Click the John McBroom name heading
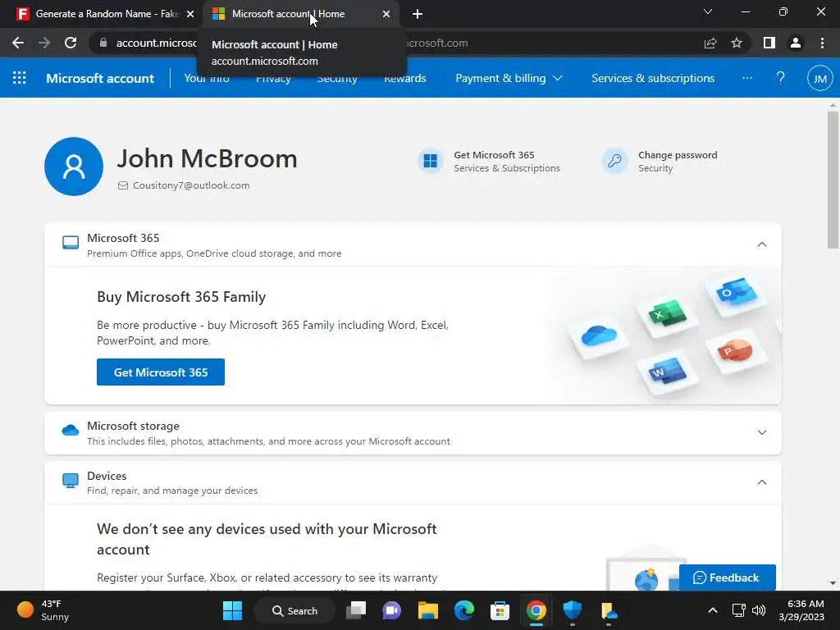Image resolution: width=840 pixels, height=630 pixels. (207, 158)
